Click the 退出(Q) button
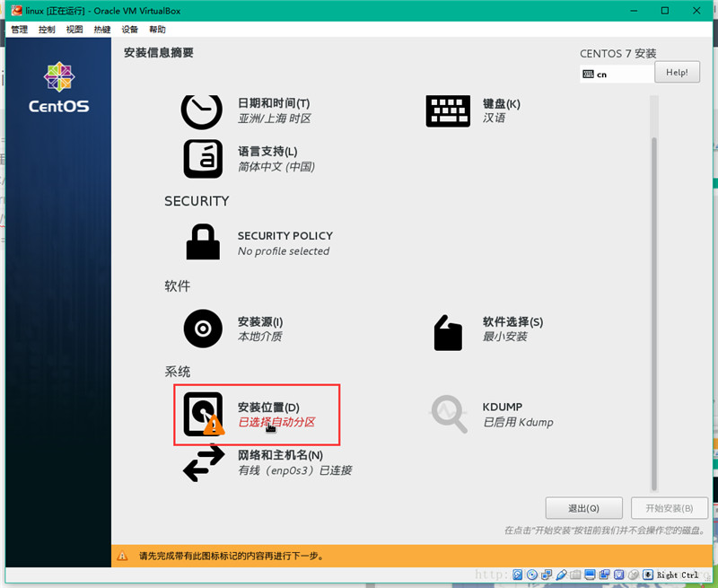718x588 pixels. point(584,508)
